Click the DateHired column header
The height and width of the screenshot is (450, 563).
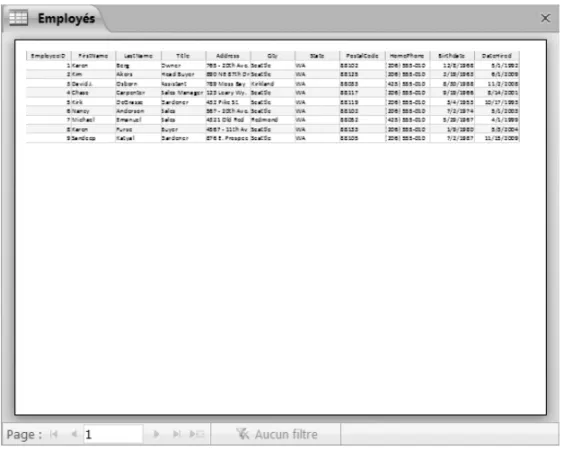[497, 56]
